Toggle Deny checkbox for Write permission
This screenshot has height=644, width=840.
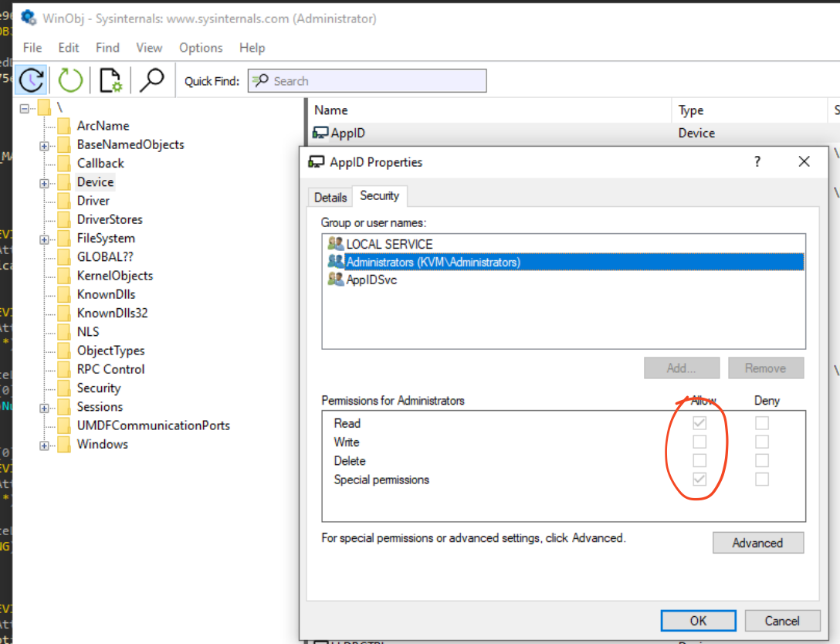(762, 442)
